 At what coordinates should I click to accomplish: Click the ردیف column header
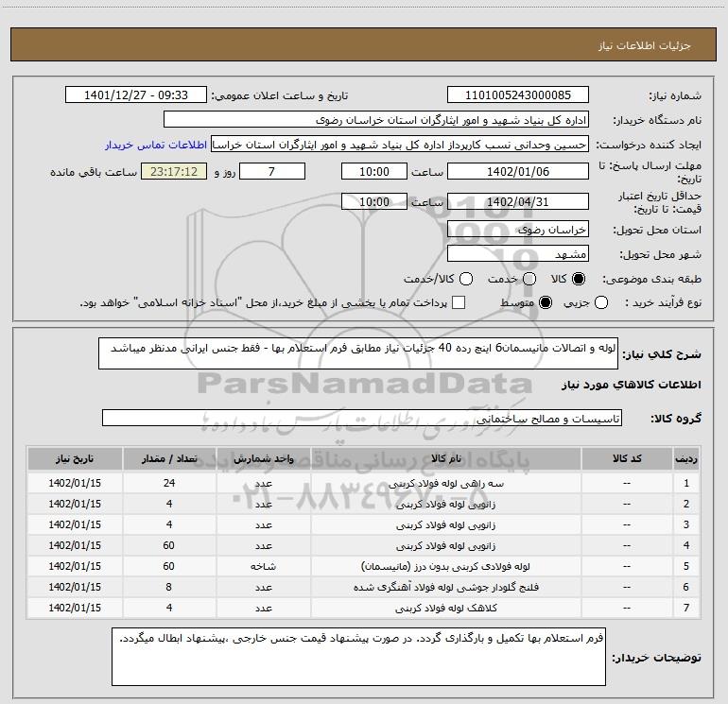(x=686, y=458)
